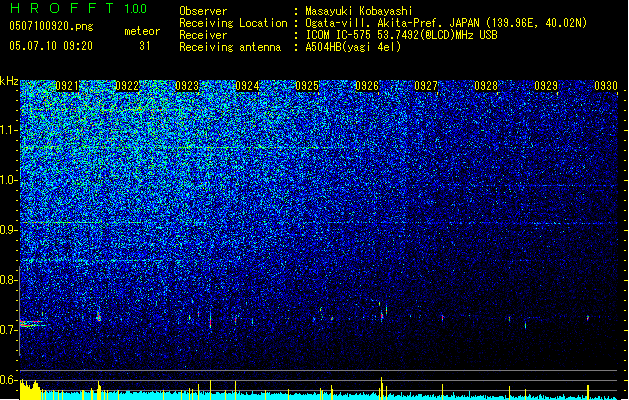Click the 0927 time marker
Screen dimensions: 629x400
click(426, 86)
